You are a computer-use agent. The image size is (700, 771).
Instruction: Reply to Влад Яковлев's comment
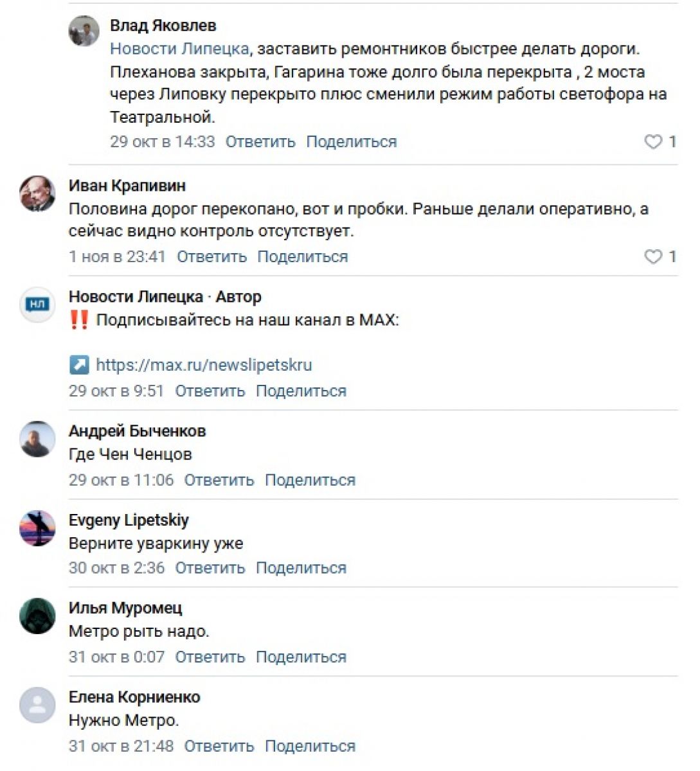coord(260,142)
